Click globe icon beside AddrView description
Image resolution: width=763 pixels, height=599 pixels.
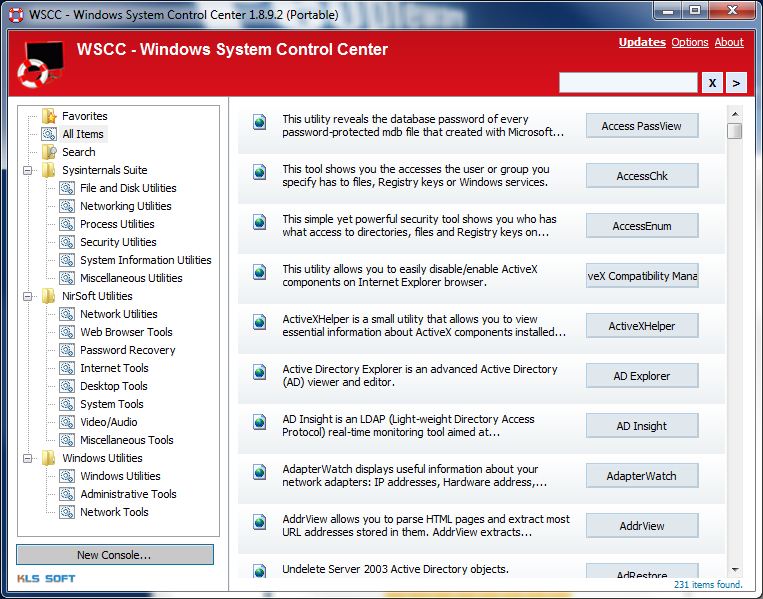[x=260, y=522]
